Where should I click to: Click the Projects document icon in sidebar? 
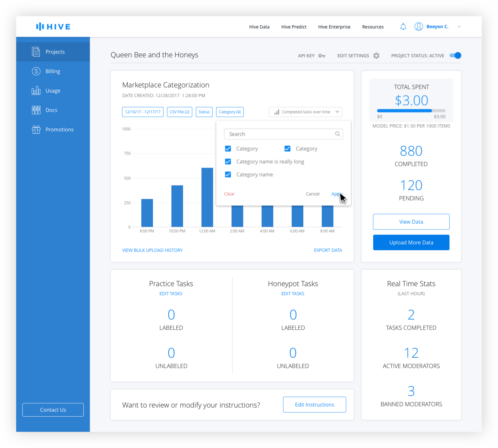click(x=36, y=52)
